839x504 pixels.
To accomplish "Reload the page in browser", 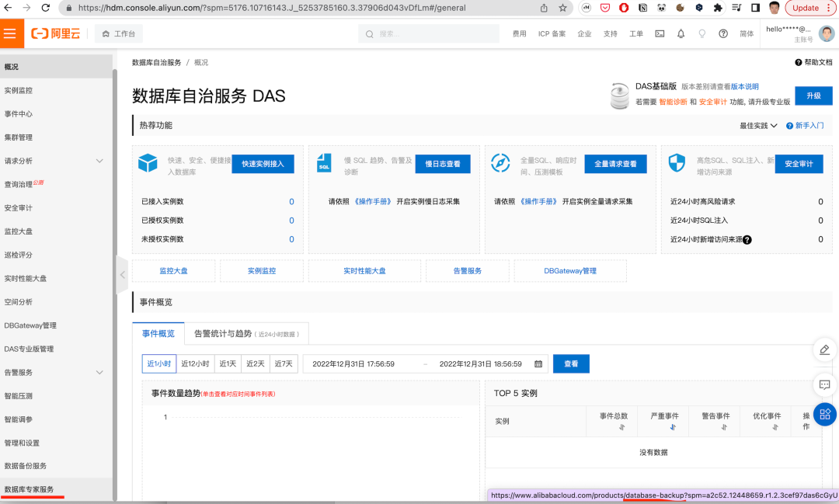I will coord(46,8).
